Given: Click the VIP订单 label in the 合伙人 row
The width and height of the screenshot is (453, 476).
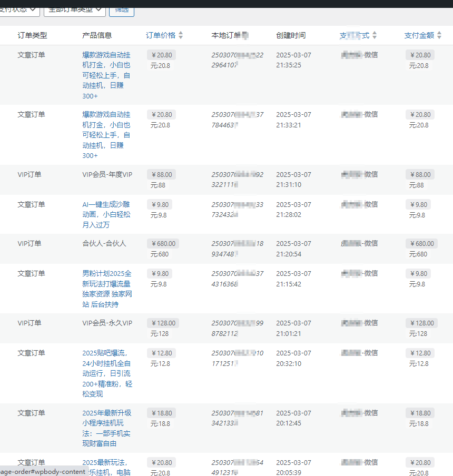Looking at the screenshot, I should pos(29,243).
